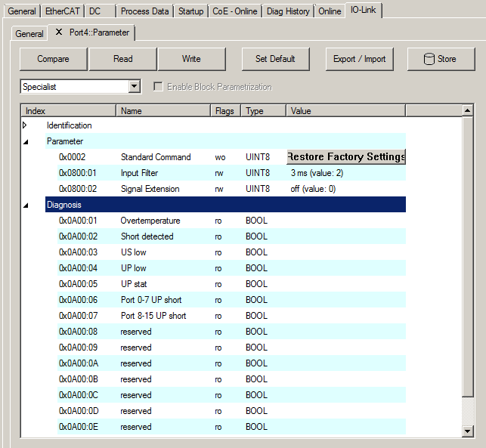Select the Identification row
Image resolution: width=486 pixels, height=448 pixels.
(226, 125)
